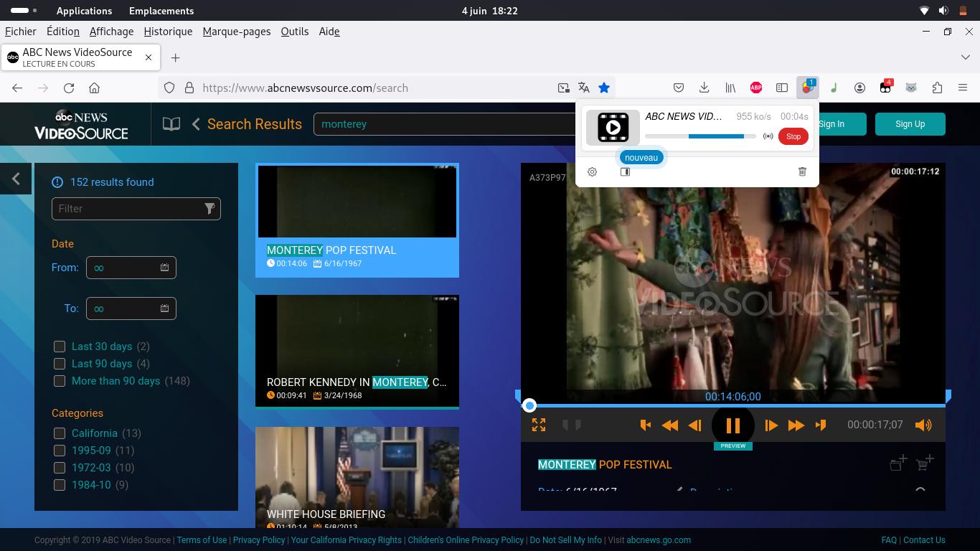Screen dimensions: 980x551
Task: Toggle fullscreen in the video player
Action: click(x=539, y=425)
